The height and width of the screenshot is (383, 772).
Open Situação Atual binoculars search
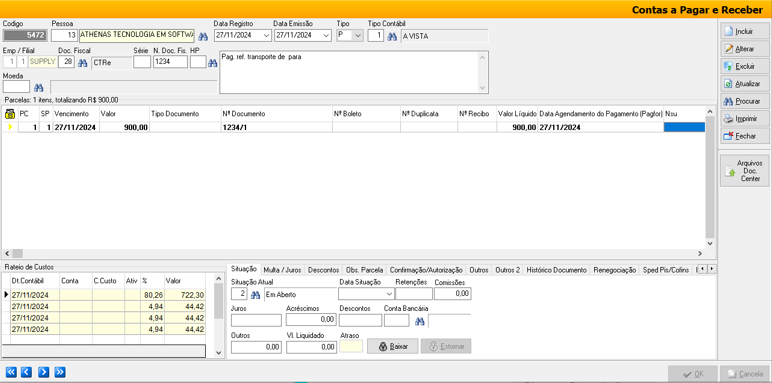coord(256,294)
